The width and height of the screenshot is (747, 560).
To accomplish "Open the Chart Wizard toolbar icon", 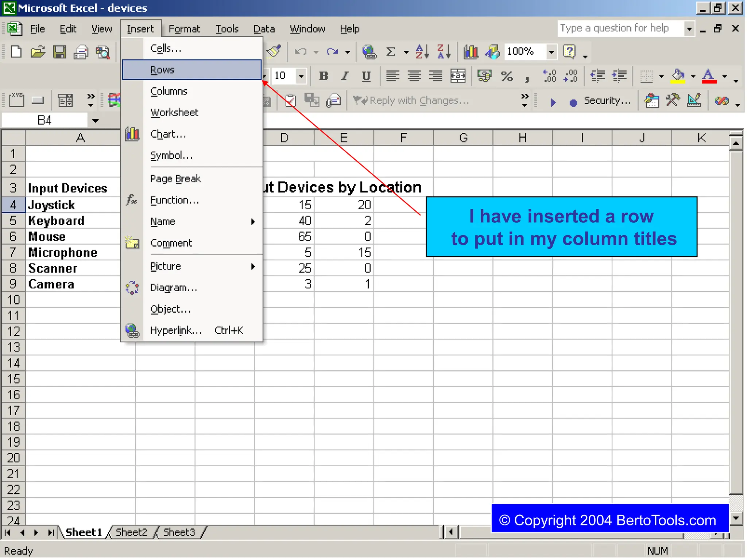I will 471,52.
